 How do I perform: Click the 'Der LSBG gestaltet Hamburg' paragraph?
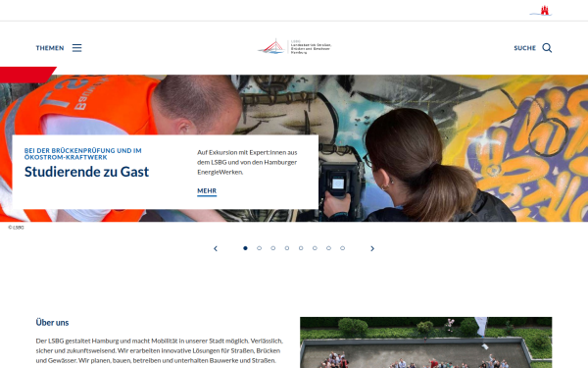(x=160, y=350)
